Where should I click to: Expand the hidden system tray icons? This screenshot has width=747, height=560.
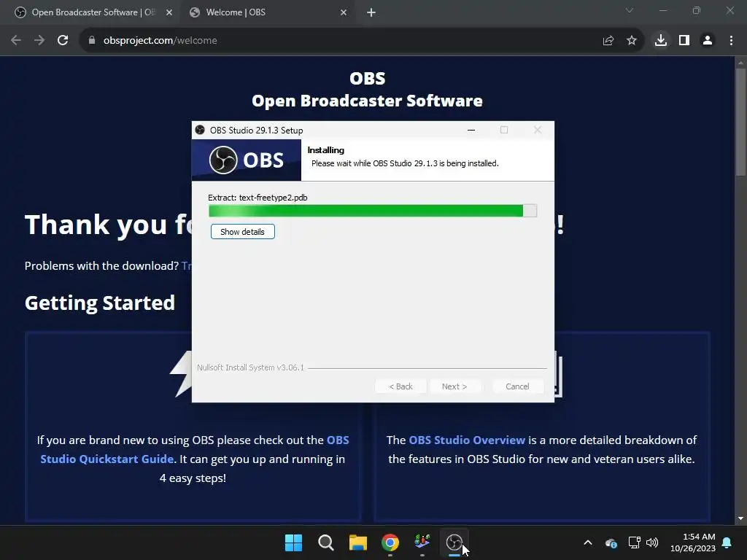[x=588, y=542]
